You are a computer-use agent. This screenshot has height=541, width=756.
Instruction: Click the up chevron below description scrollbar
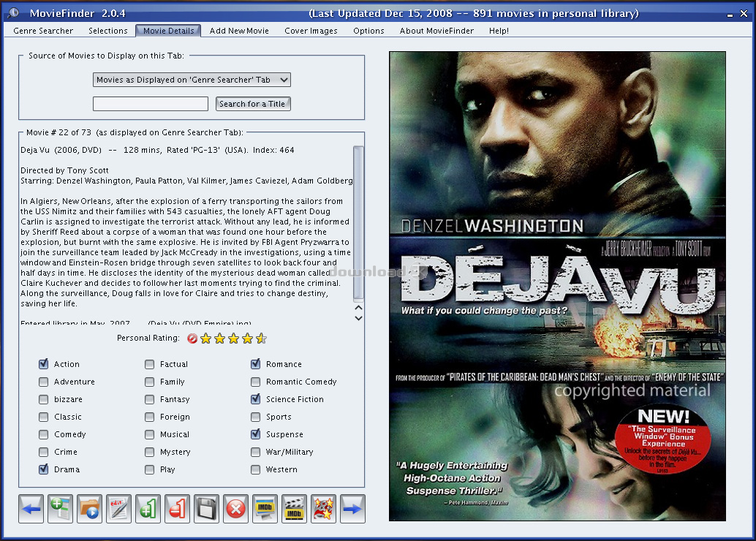pos(358,308)
